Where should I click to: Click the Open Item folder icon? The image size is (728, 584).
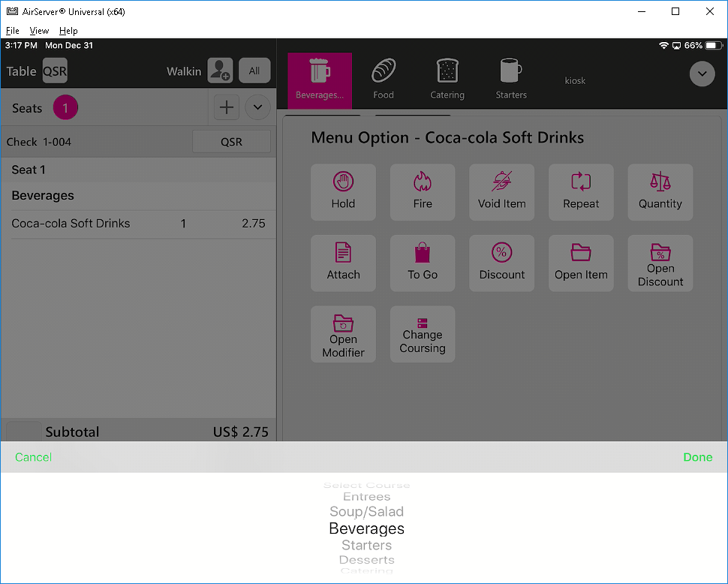click(x=581, y=253)
